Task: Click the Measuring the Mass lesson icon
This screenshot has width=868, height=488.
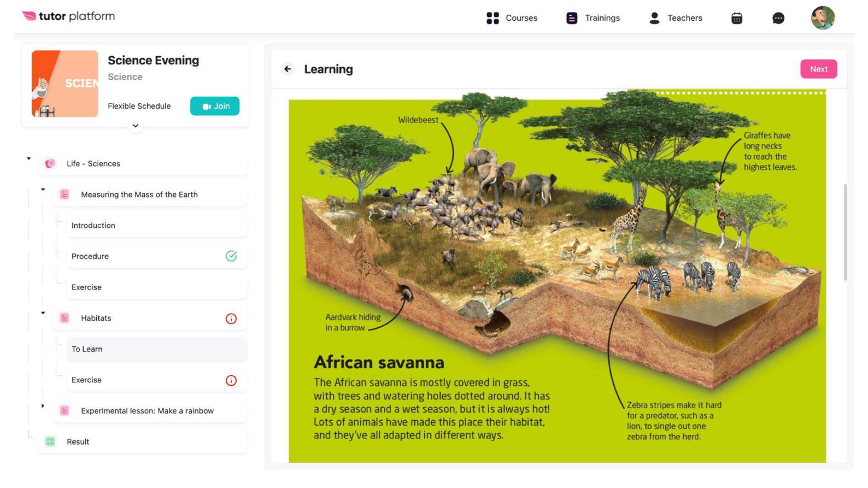Action: [64, 194]
